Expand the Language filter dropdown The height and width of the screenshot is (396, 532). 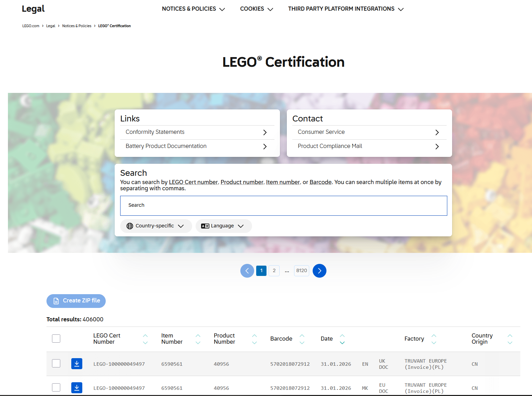(x=224, y=226)
